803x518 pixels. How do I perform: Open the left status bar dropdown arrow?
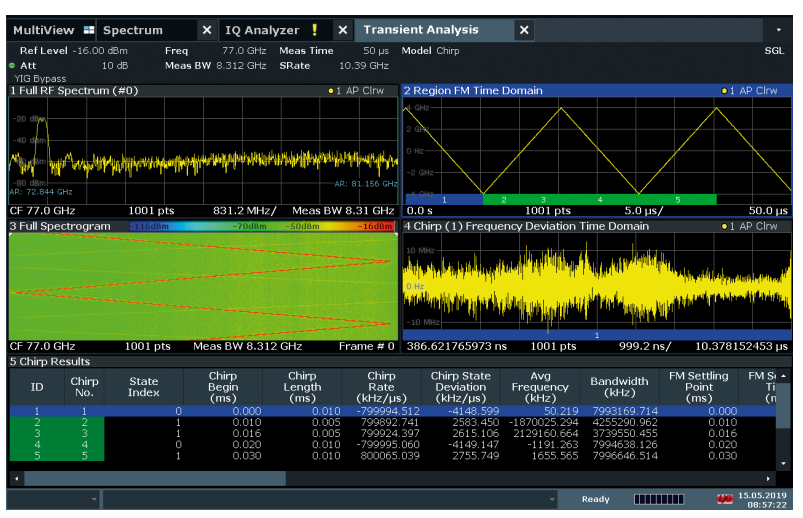94,499
